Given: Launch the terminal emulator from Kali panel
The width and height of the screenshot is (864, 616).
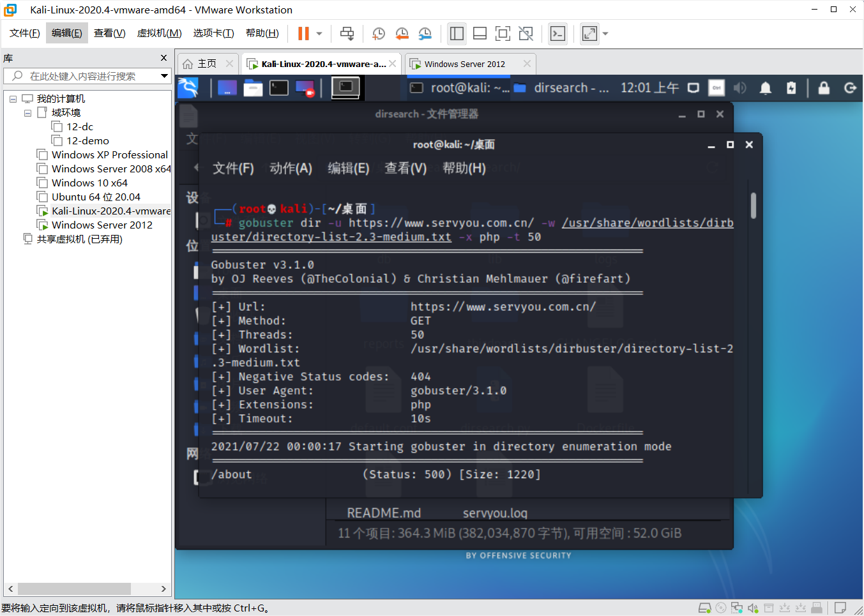Looking at the screenshot, I should pyautogui.click(x=279, y=88).
